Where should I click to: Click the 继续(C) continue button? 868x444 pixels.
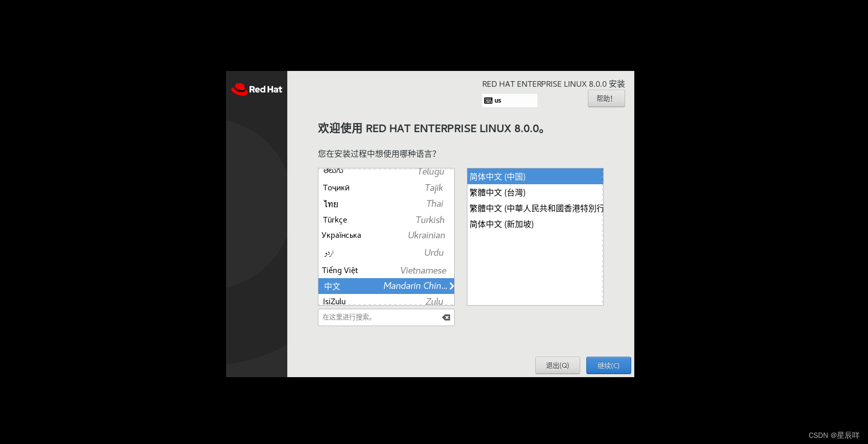(608, 365)
